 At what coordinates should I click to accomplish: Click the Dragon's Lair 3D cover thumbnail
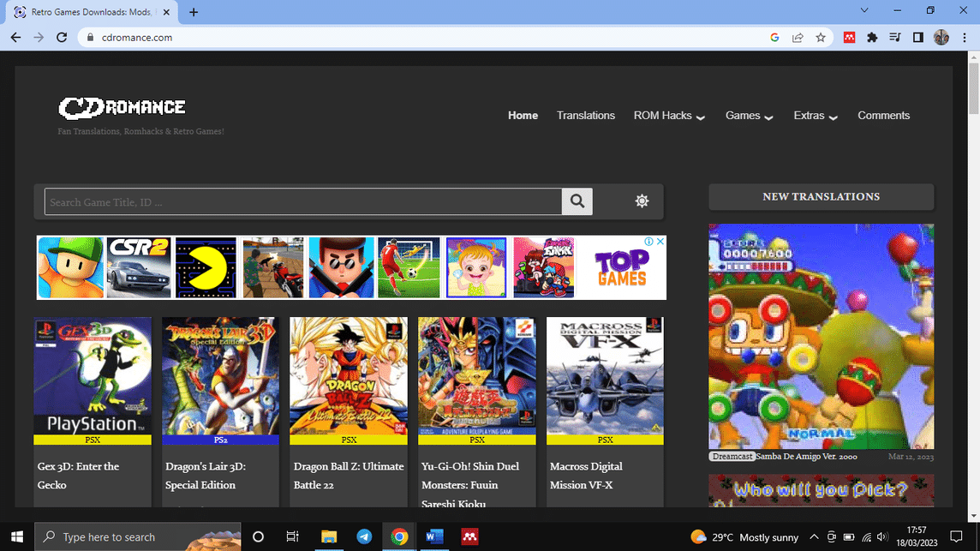(221, 376)
